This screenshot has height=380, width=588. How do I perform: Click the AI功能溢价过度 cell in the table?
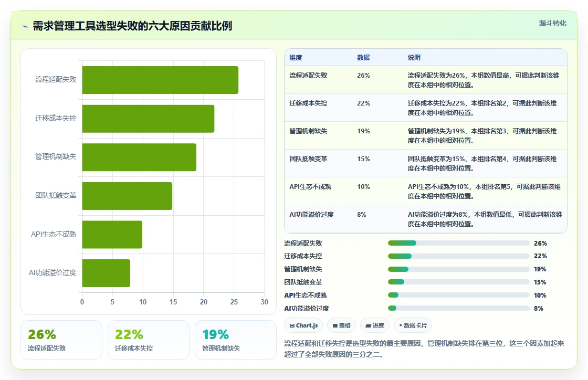click(311, 214)
